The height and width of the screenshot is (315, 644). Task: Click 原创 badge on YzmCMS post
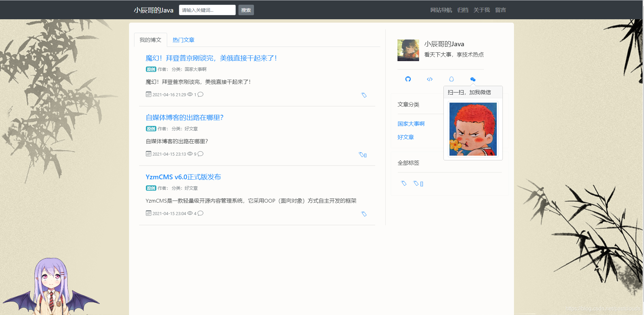[x=151, y=188]
